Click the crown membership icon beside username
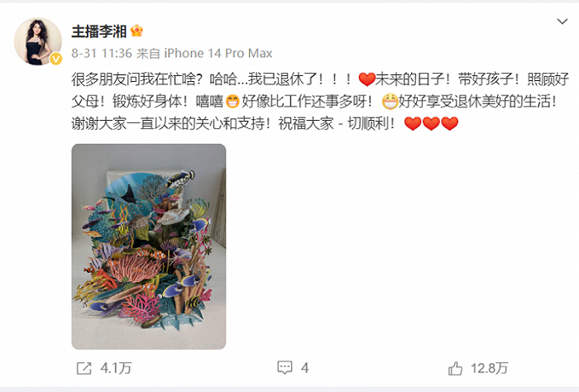The image size is (579, 392). [136, 31]
